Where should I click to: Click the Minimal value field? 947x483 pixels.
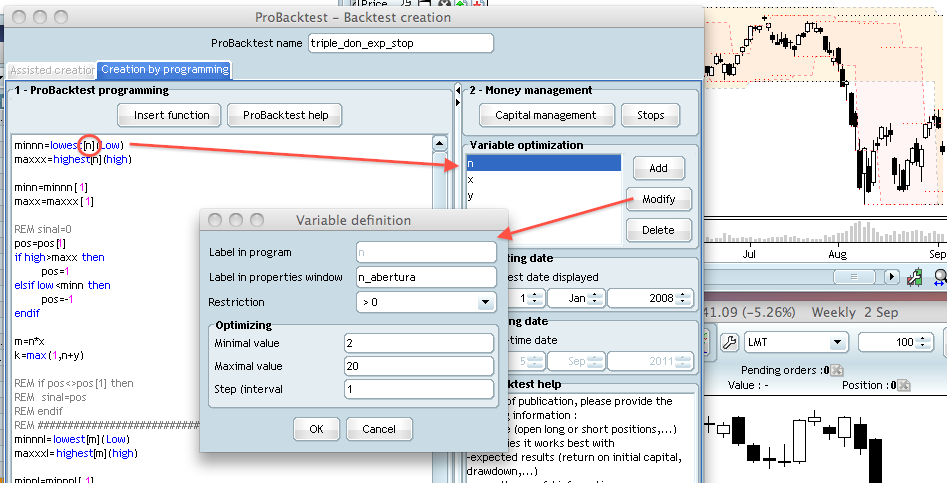coord(419,343)
